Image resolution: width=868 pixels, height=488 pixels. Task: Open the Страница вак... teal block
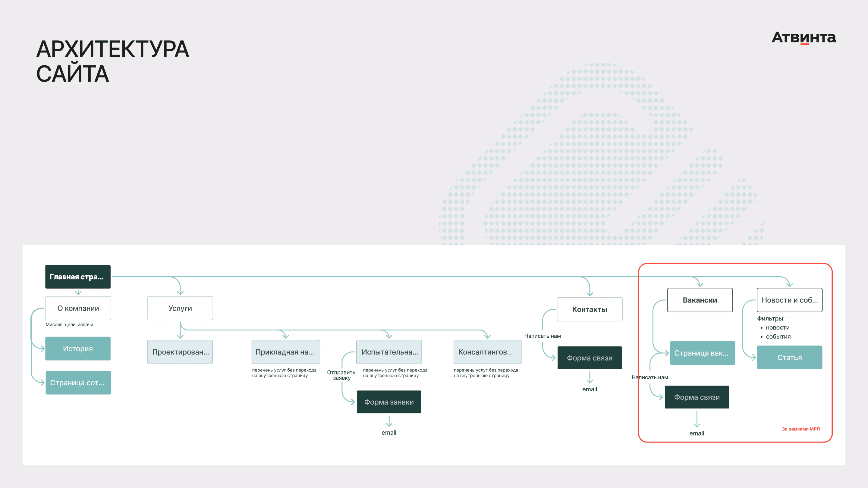(703, 353)
